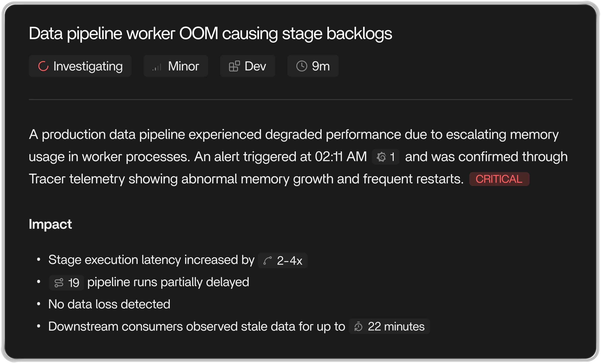Image resolution: width=601 pixels, height=364 pixels.
Task: Open the Dev environment selector
Action: coord(247,66)
